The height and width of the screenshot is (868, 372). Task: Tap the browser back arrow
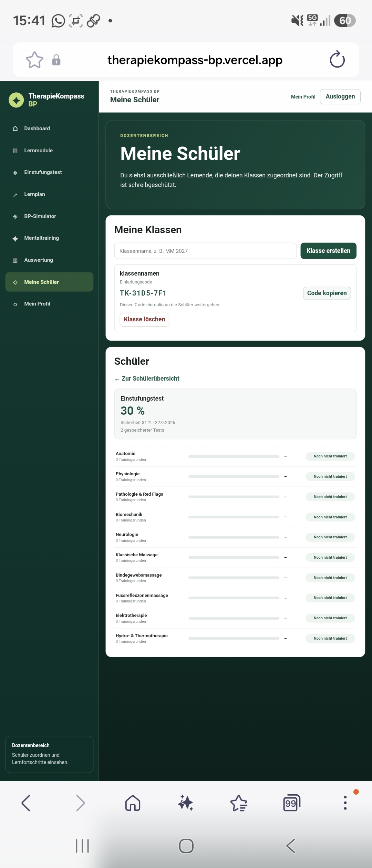pos(26,803)
